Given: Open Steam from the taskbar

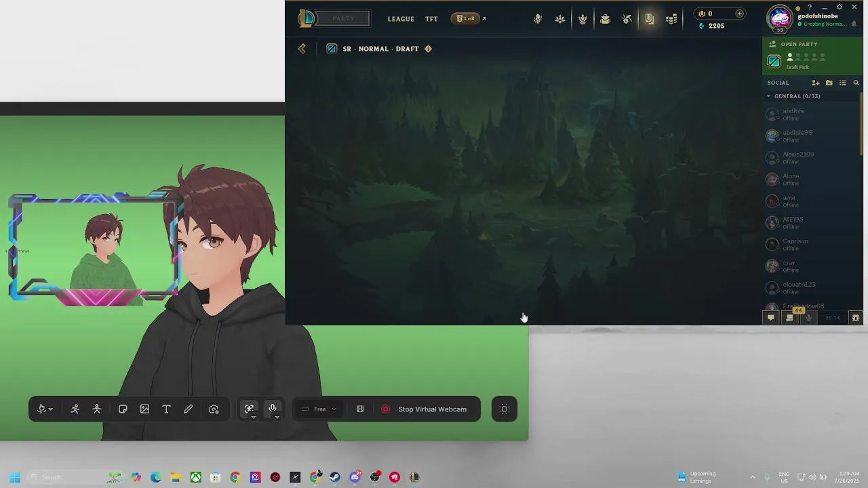Looking at the screenshot, I should (x=335, y=477).
